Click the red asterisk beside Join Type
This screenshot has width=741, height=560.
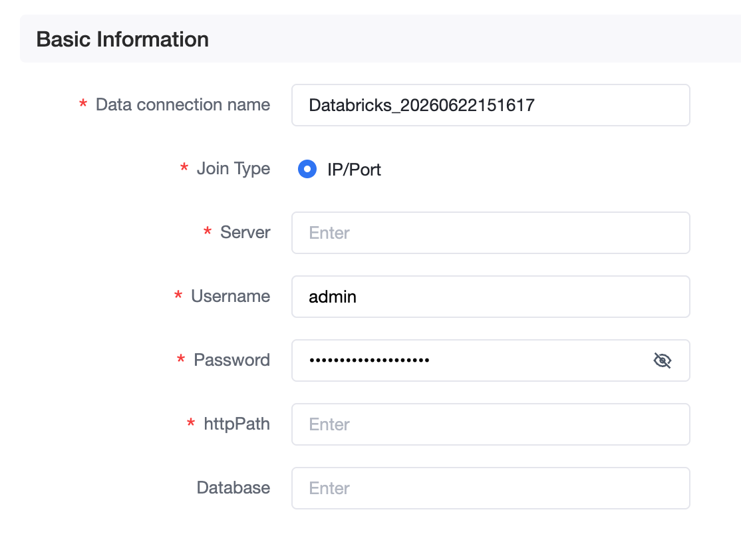(x=184, y=168)
